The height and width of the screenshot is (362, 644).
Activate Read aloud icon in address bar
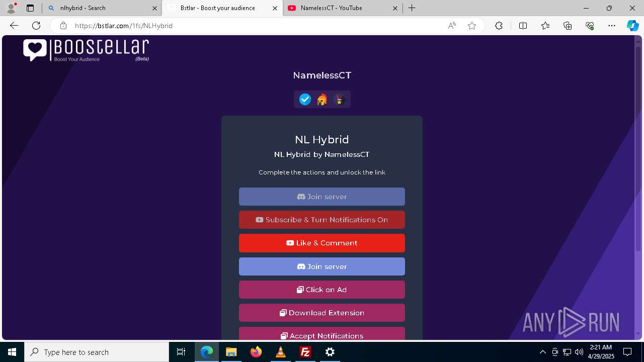tap(452, 26)
